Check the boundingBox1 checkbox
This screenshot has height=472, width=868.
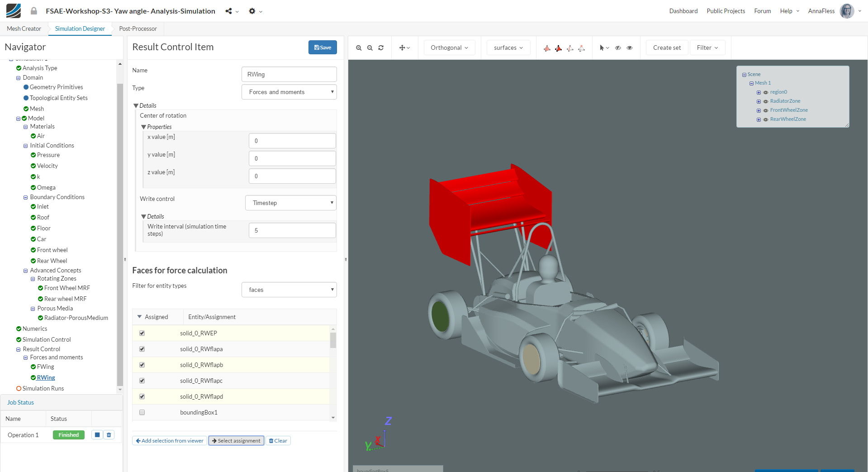(142, 412)
